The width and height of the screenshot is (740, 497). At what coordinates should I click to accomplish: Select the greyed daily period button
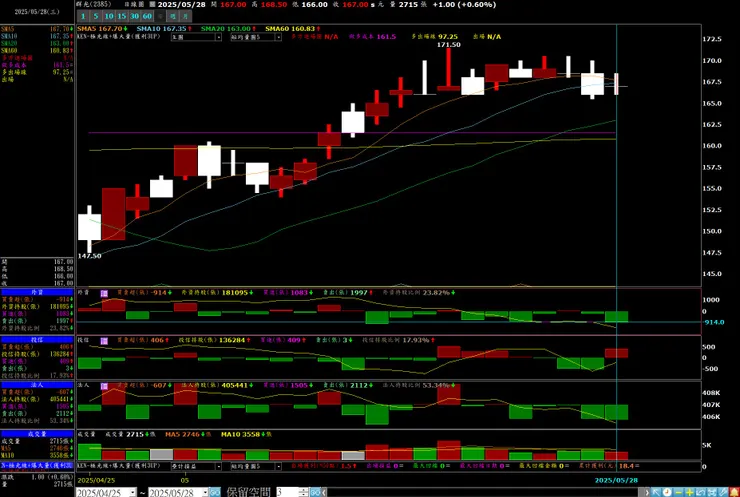(160, 16)
